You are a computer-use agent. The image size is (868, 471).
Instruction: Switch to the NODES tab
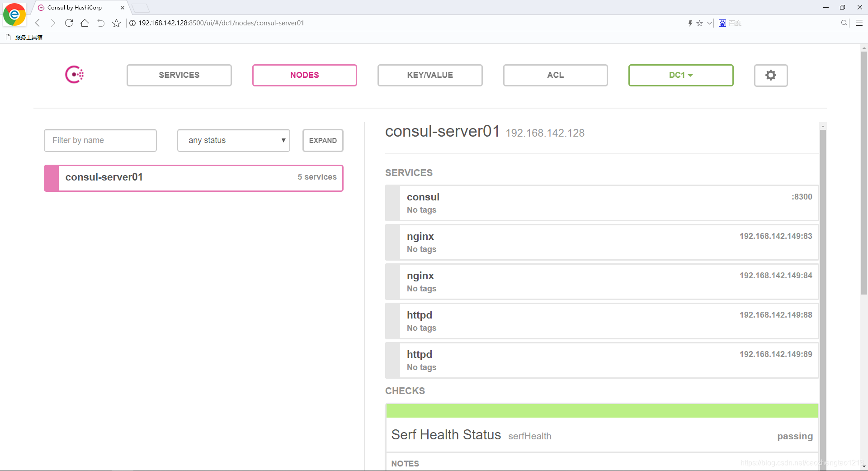pyautogui.click(x=305, y=75)
